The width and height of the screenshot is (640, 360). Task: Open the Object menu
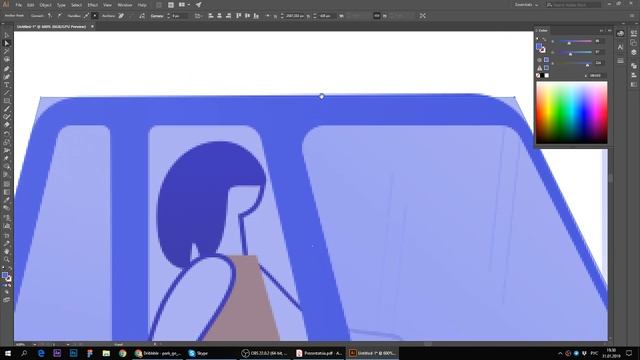pos(45,5)
